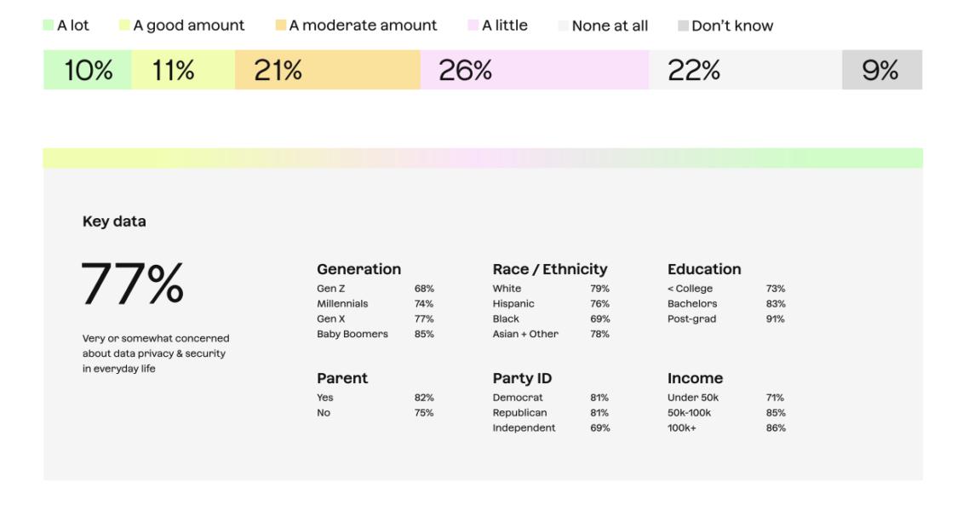Select the 11% yellow-green bar segment

183,70
